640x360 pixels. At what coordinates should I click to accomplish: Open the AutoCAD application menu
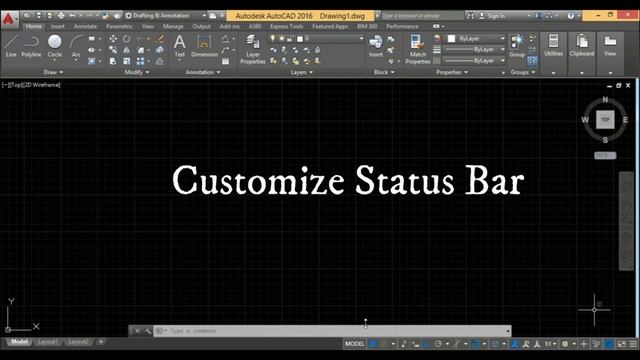click(x=9, y=19)
